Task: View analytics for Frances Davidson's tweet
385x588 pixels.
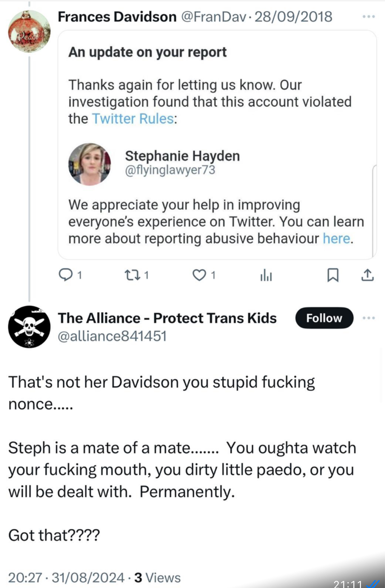Action: (266, 275)
